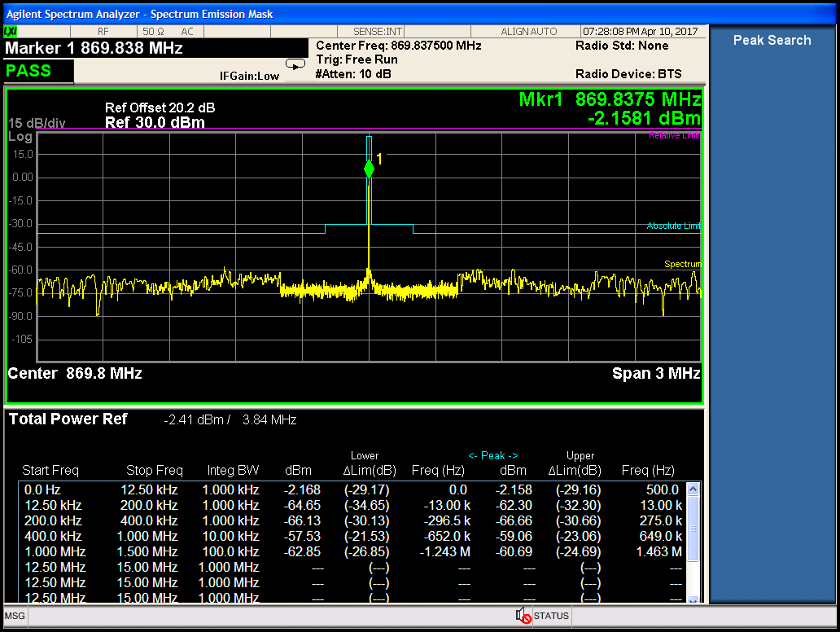This screenshot has height=632, width=840.
Task: Click the muted speaker status icon
Action: click(x=523, y=616)
